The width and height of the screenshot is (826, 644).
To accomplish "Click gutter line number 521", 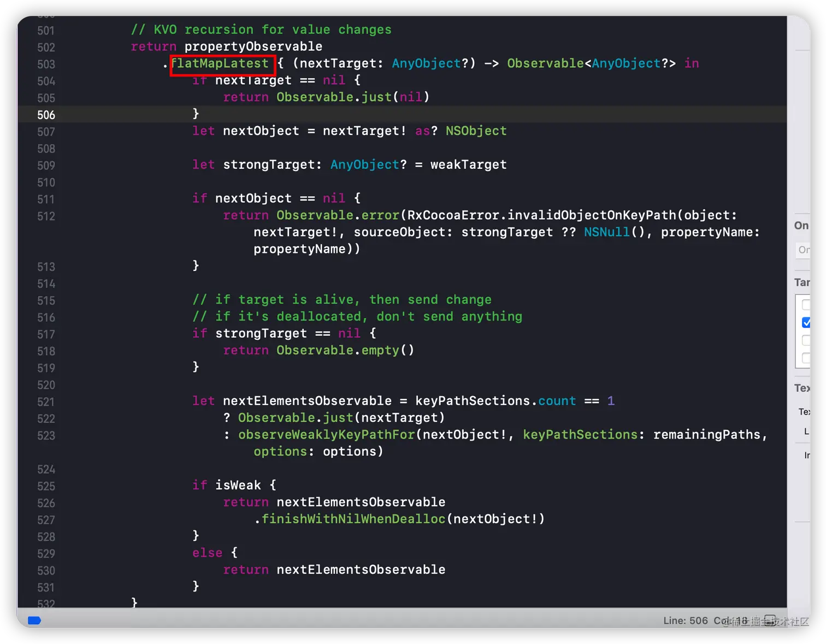I will click(x=46, y=401).
